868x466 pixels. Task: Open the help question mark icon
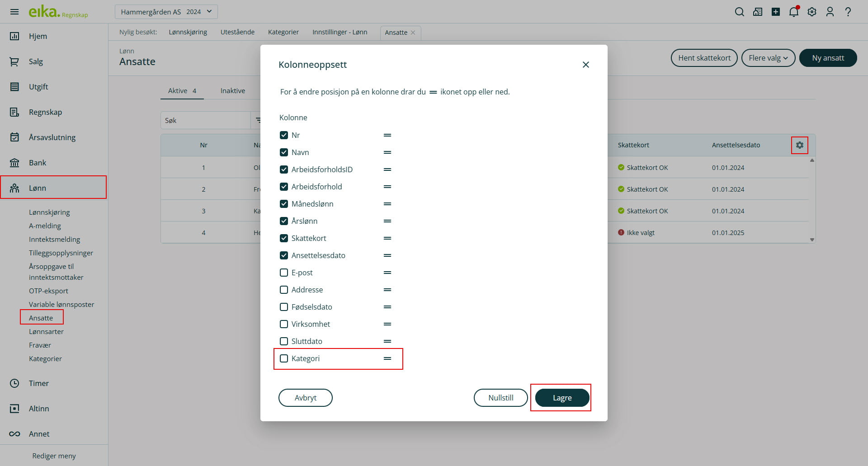[848, 12]
